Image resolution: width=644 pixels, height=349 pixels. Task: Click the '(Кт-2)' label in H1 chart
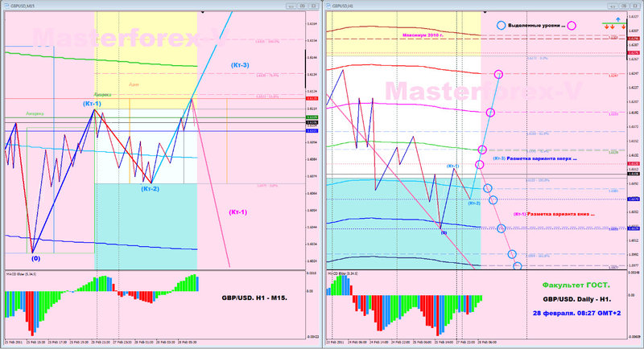click(x=474, y=203)
